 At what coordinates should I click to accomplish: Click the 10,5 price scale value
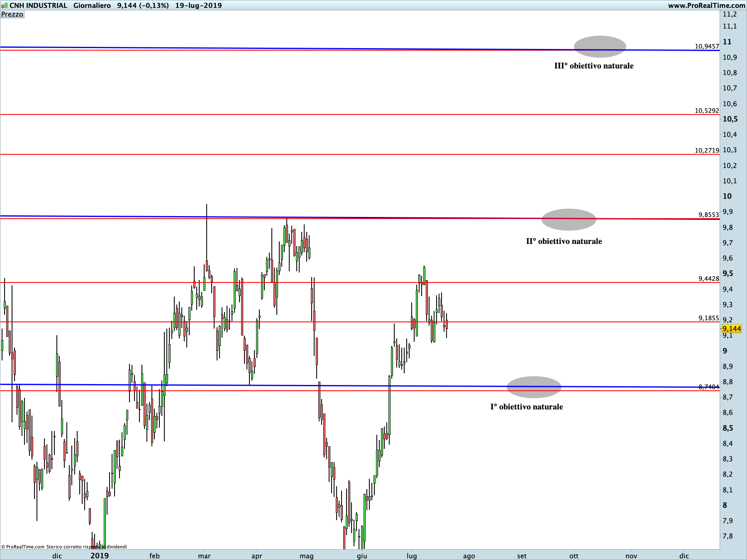[730, 119]
